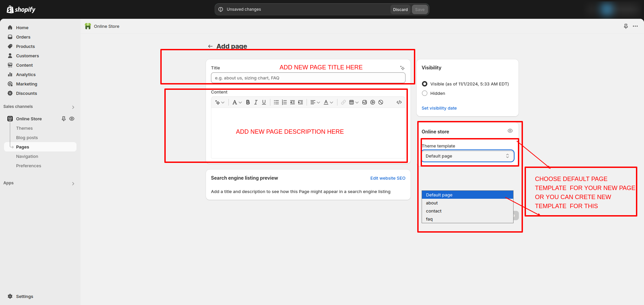Choose Default page in the template list

coord(467,195)
